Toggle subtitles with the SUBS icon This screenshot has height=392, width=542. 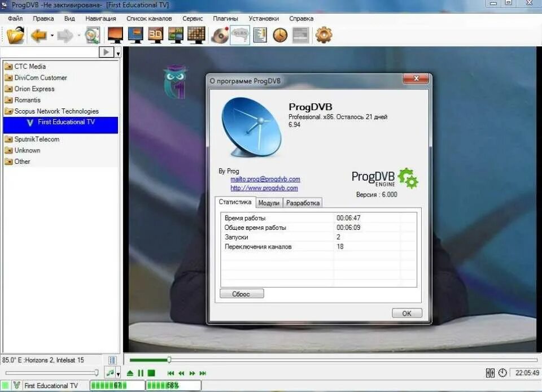pyautogui.click(x=240, y=35)
